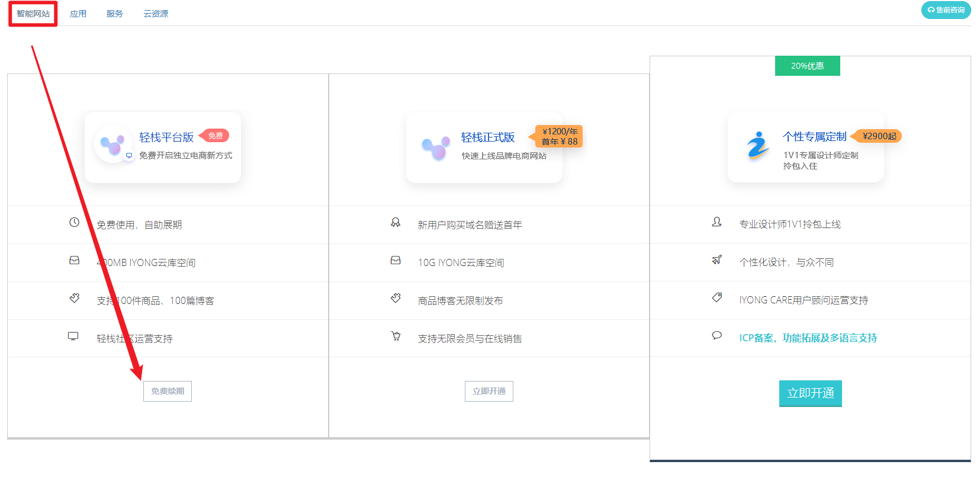980x487 pixels.
Task: Select the text 个性化设计，与众不同
Action: [786, 262]
